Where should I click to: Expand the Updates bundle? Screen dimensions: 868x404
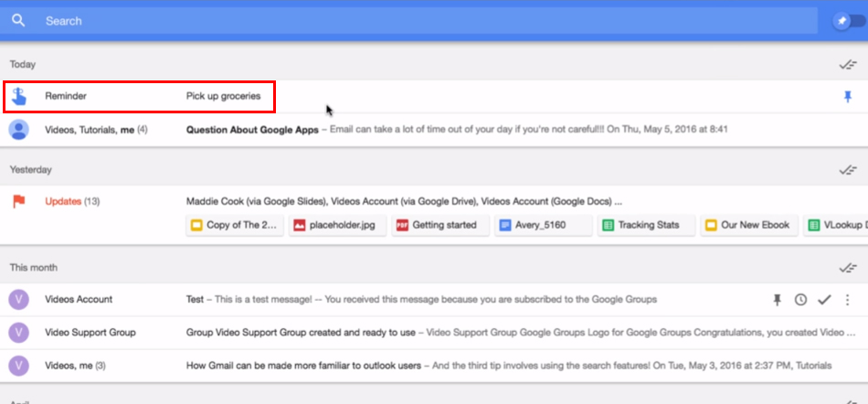pyautogui.click(x=434, y=215)
